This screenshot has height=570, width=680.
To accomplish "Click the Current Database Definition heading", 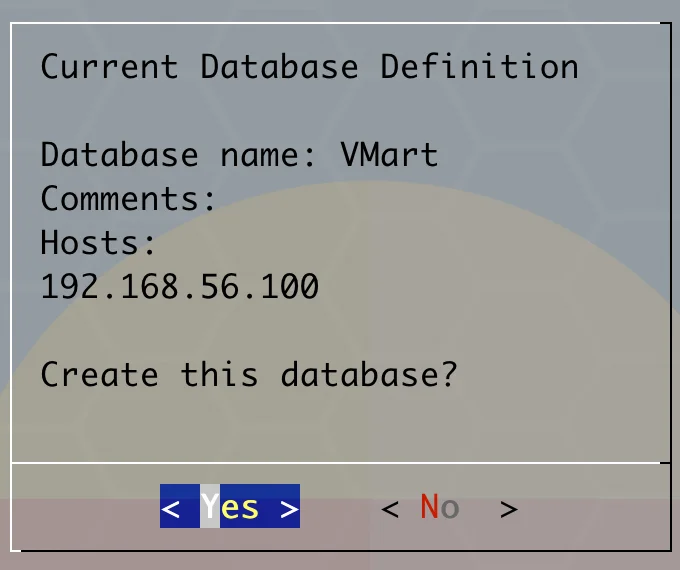I will 309,67.
